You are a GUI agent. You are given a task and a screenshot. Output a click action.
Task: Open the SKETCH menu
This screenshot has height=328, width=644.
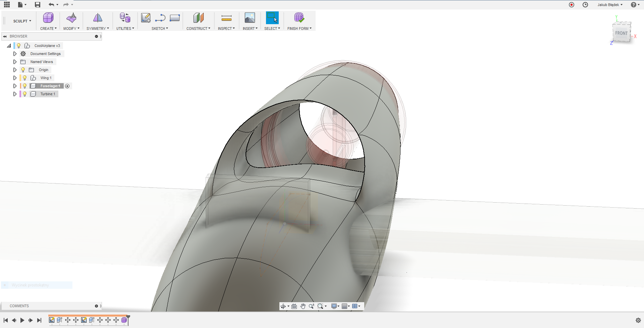(160, 29)
